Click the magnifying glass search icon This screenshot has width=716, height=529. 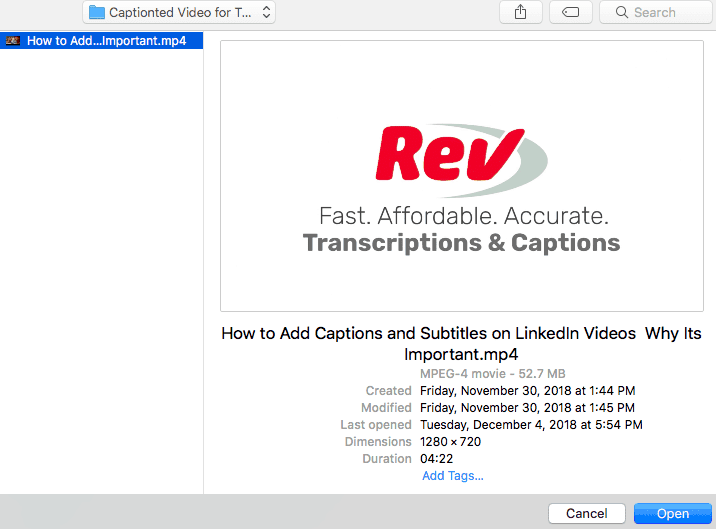[x=621, y=12]
